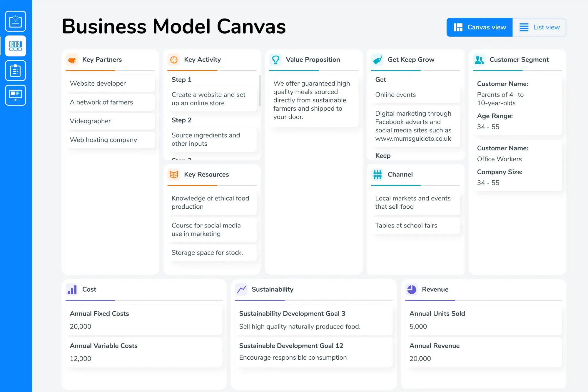Expand the Cost section details

click(90, 289)
